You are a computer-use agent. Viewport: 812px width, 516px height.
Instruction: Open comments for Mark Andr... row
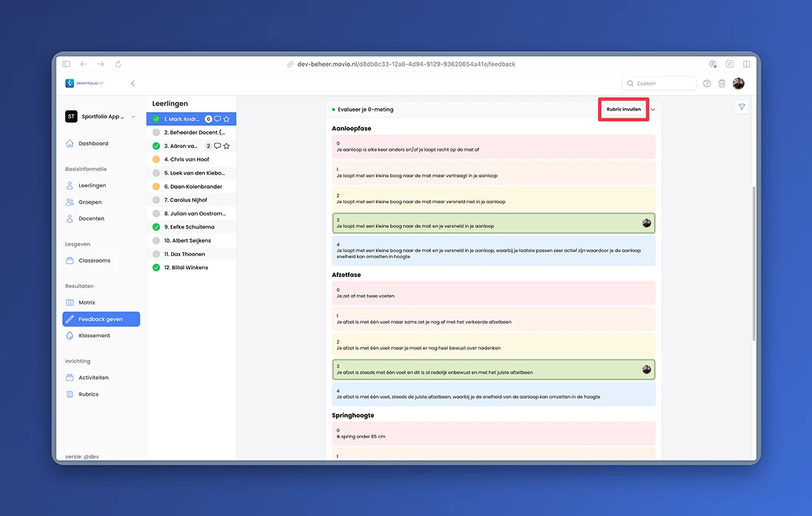218,119
